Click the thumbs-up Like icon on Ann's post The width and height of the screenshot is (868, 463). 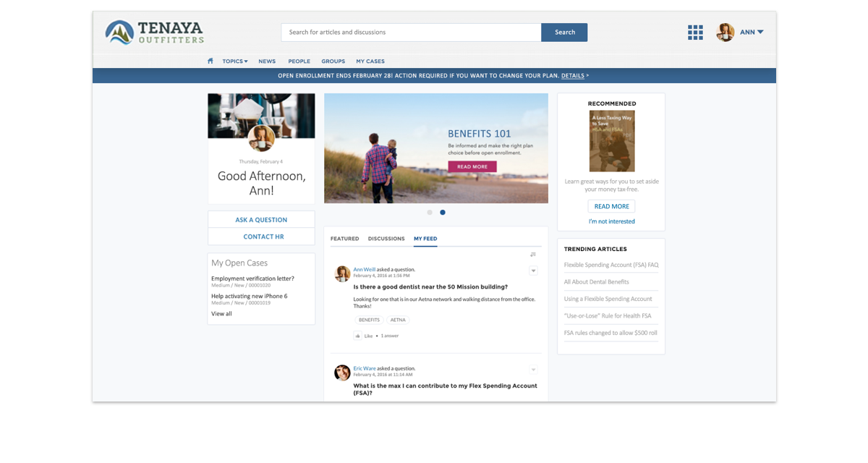coord(357,336)
